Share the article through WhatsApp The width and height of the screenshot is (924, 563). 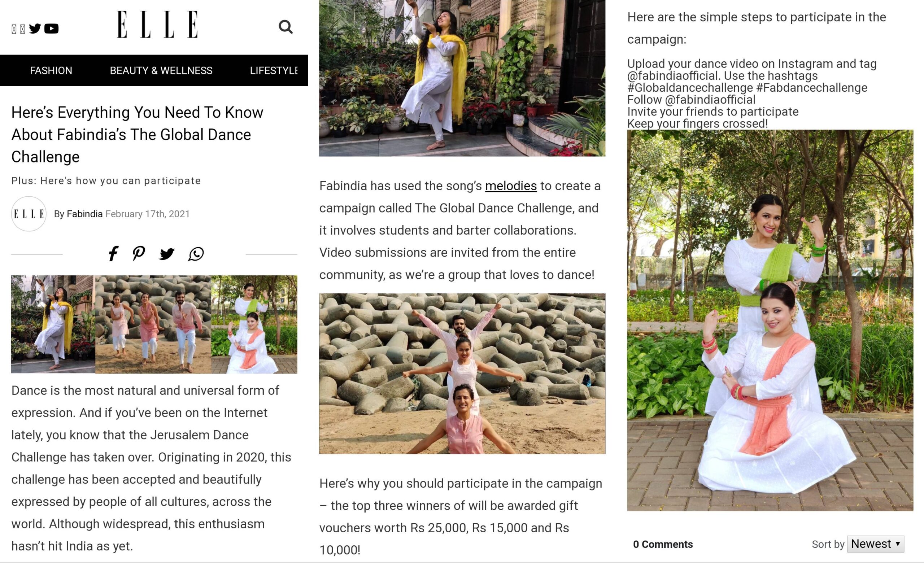point(196,254)
